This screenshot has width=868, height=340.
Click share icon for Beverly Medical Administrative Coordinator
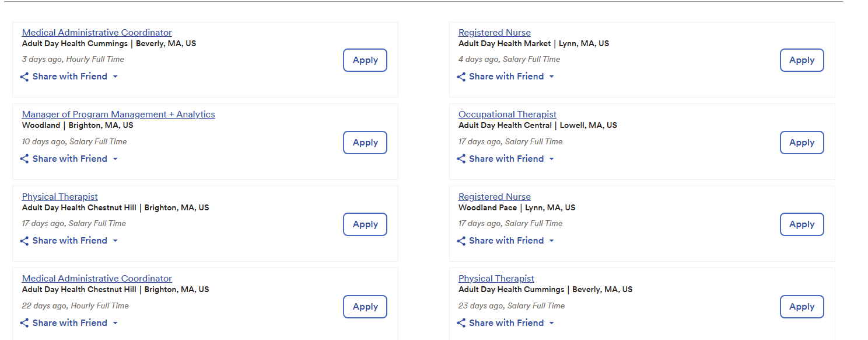click(x=24, y=77)
